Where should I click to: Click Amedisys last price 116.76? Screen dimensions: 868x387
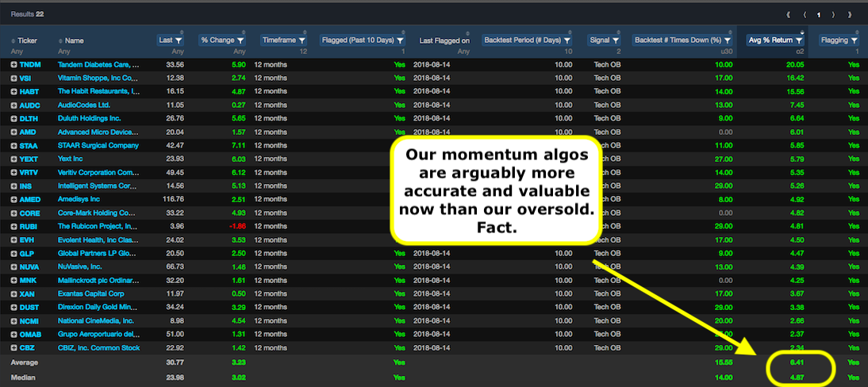click(173, 199)
